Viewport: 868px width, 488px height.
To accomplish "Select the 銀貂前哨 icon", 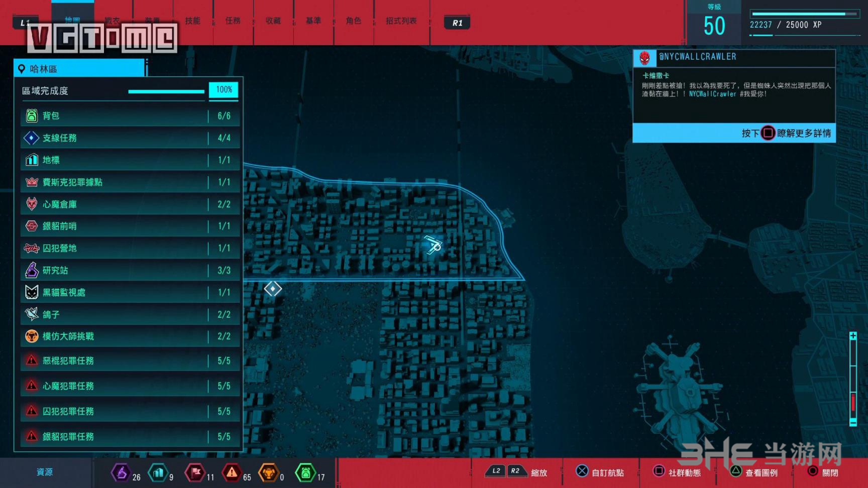I will [32, 226].
